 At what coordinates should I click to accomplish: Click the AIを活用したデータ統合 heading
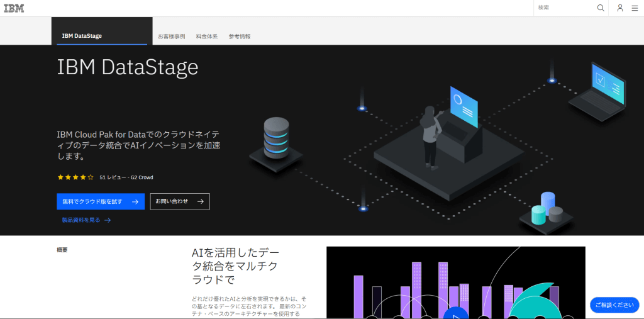[236, 266]
